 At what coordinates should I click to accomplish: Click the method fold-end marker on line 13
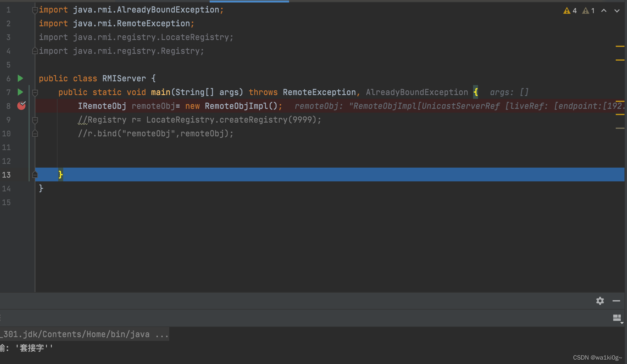click(35, 174)
